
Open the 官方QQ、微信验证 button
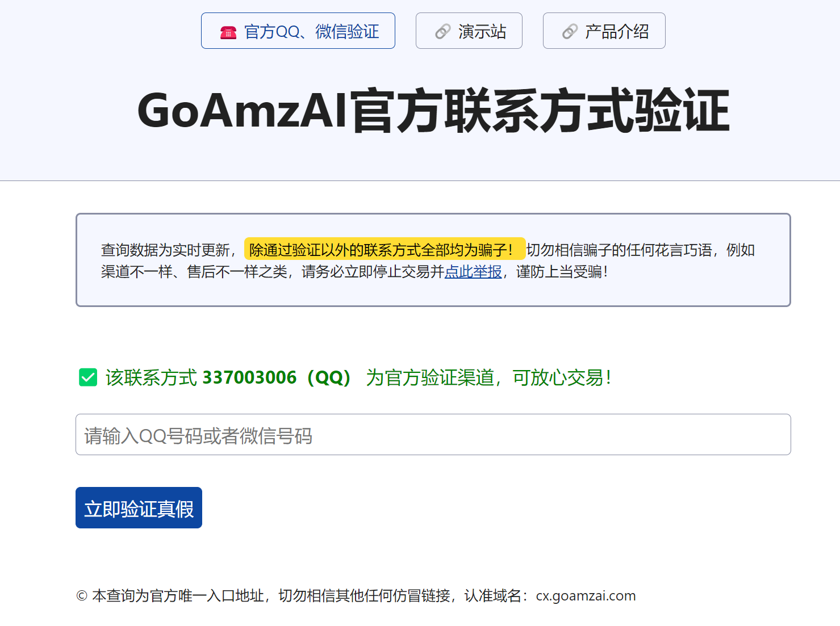coord(298,31)
